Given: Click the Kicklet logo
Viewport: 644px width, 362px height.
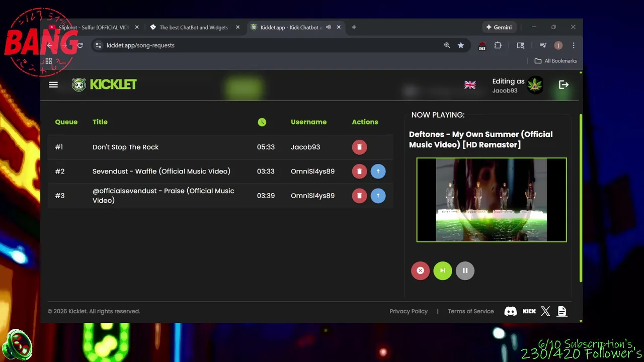Looking at the screenshot, I should coord(104,84).
